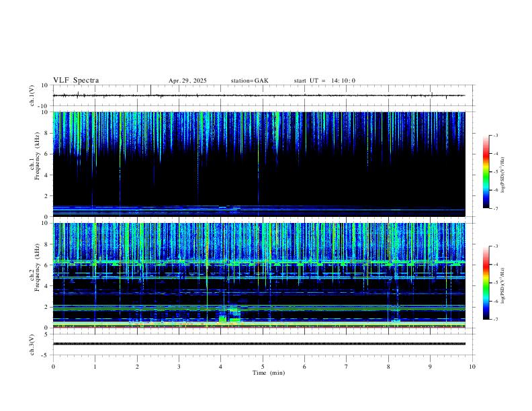Click the time axis tick label "0"

(53, 367)
